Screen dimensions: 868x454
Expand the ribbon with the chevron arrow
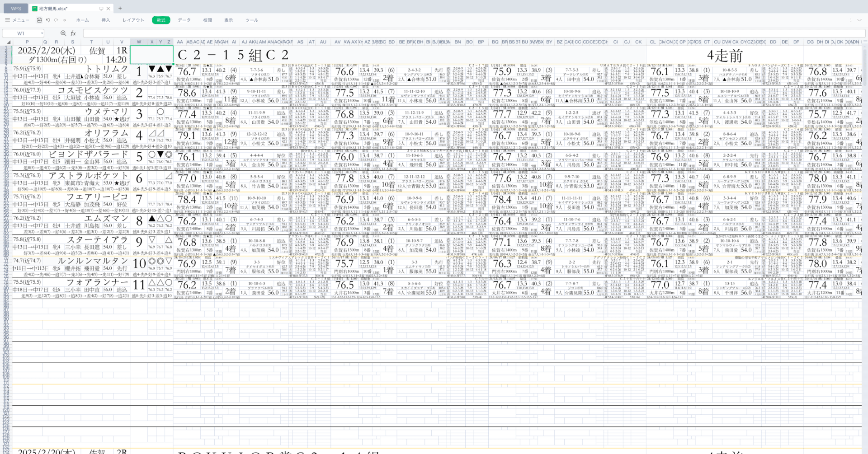(859, 20)
